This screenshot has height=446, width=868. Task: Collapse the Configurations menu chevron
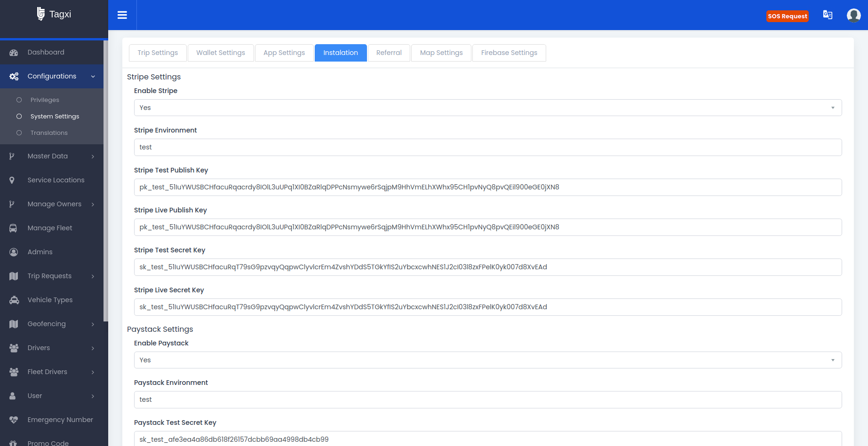[x=93, y=77]
